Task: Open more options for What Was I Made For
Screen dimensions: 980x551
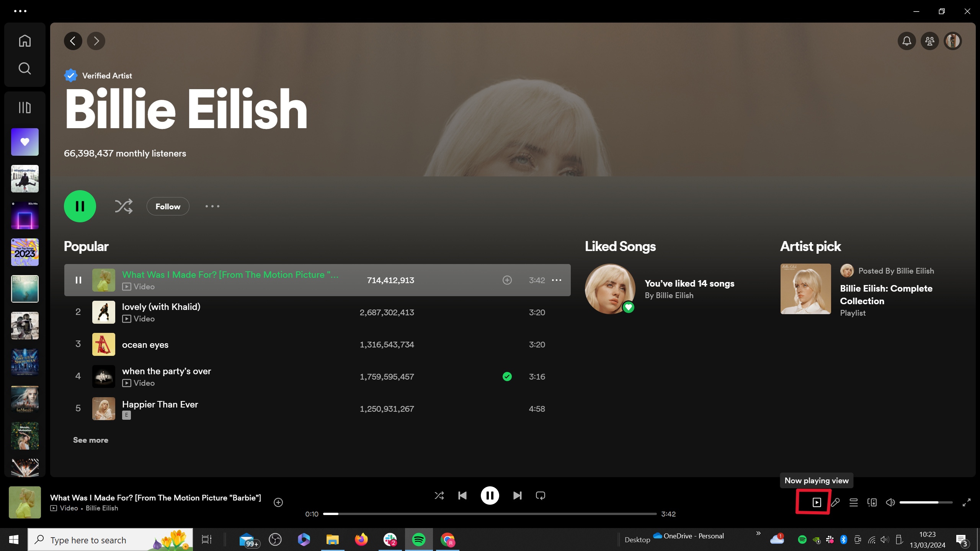Action: (557, 280)
